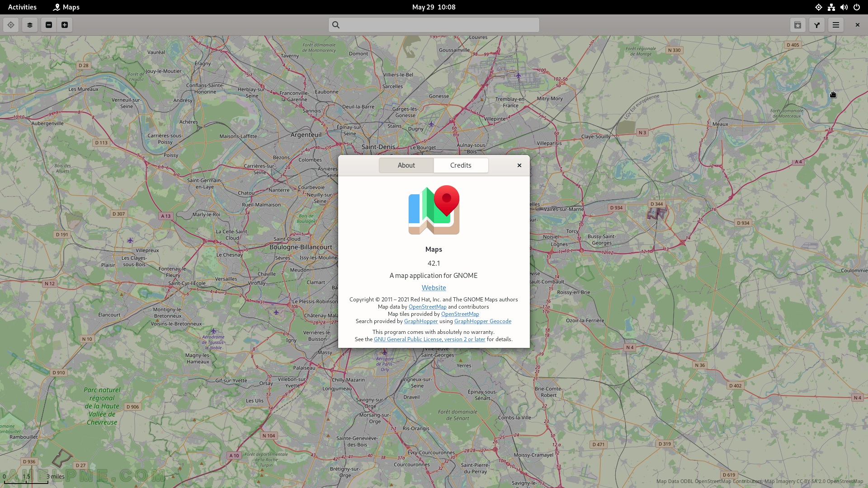Click the 'Ozoir-la-Ferrière' map label
This screenshot has width=868, height=488.
click(x=585, y=320)
